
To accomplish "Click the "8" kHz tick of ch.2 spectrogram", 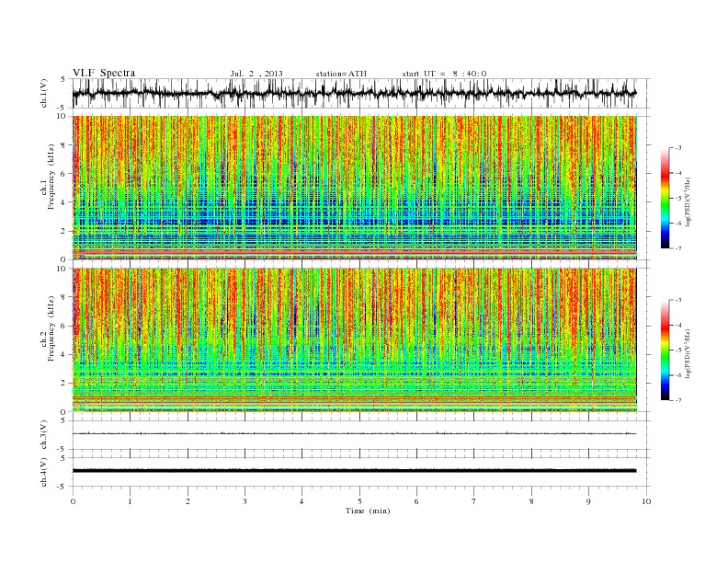I will pos(64,297).
